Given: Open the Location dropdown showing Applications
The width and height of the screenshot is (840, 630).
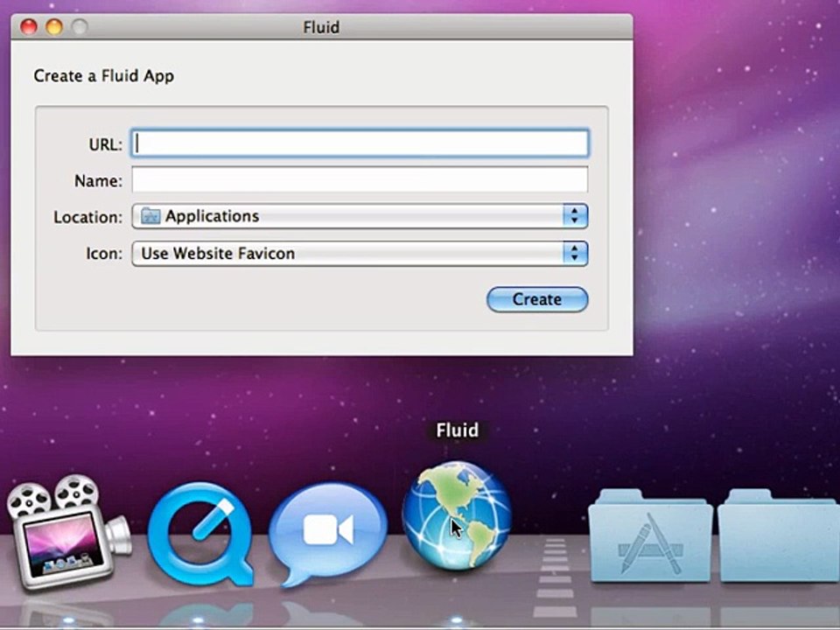Looking at the screenshot, I should [360, 216].
